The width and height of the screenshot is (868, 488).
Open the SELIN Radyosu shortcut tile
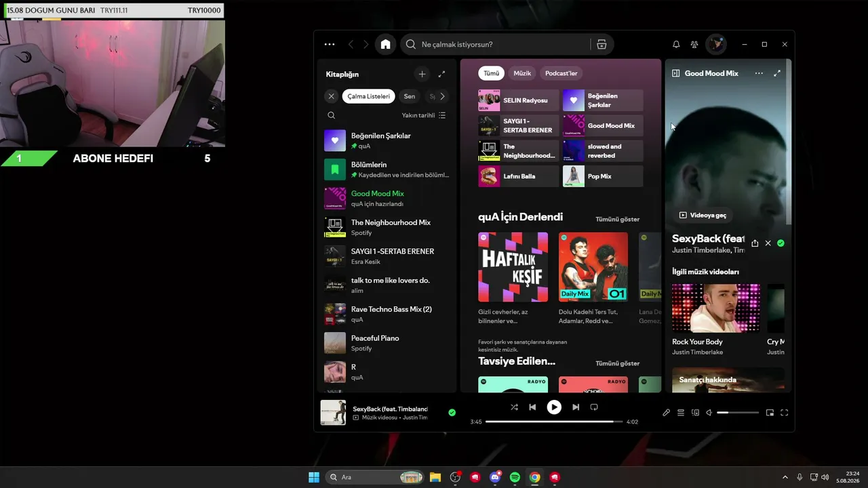pos(518,100)
